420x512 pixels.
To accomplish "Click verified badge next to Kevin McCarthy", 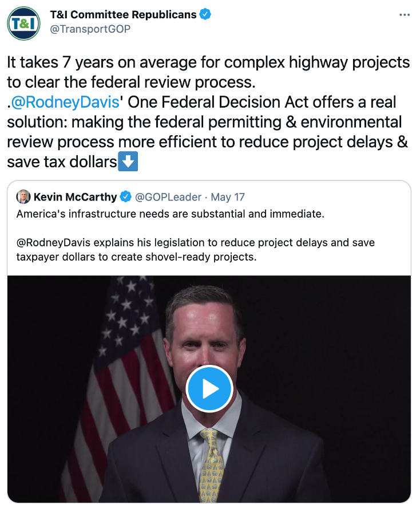I will [x=125, y=197].
